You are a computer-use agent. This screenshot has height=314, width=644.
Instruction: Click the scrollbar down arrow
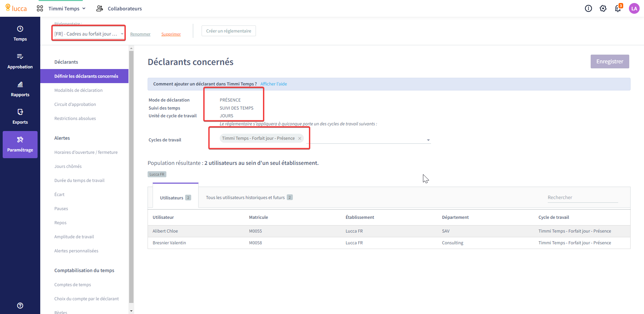[131, 311]
